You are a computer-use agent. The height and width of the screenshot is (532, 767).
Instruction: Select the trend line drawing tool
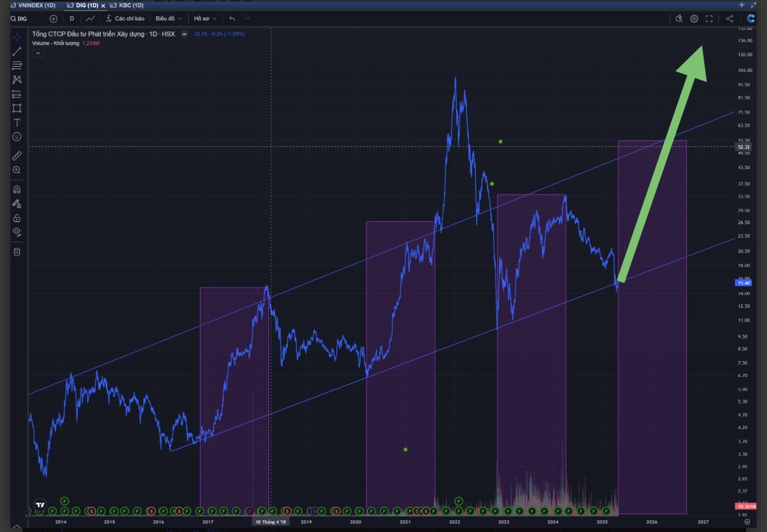tap(17, 51)
